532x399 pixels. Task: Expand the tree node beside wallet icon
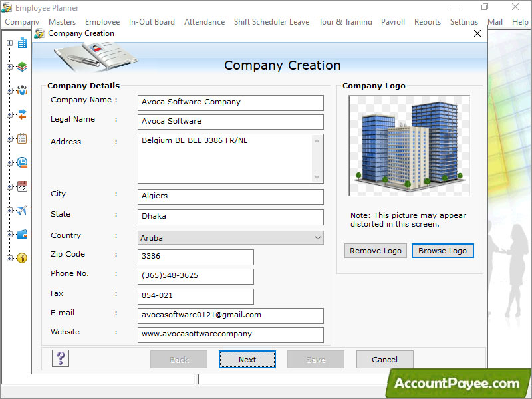9,234
